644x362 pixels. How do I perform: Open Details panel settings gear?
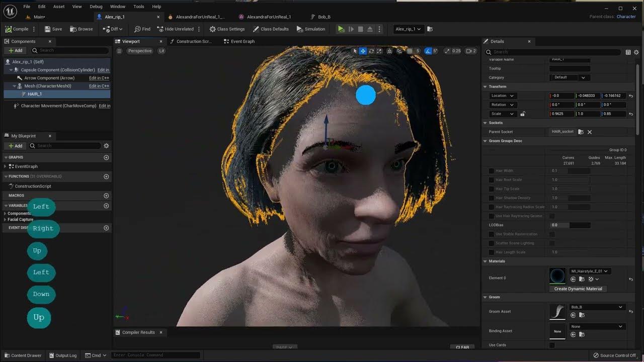(x=636, y=52)
